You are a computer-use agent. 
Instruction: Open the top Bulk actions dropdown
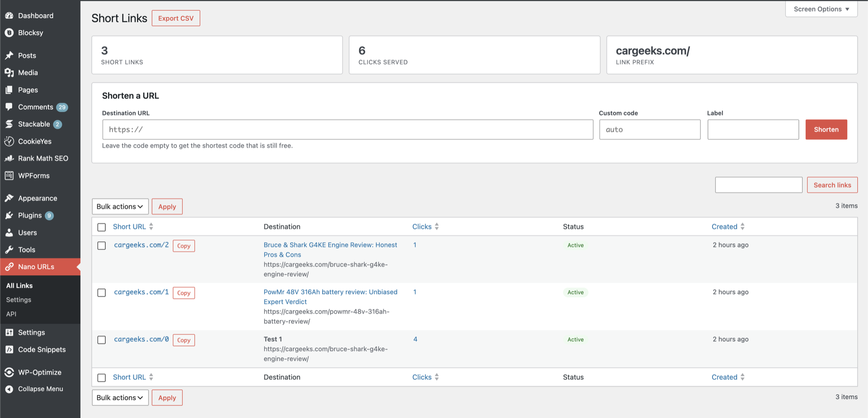point(120,207)
